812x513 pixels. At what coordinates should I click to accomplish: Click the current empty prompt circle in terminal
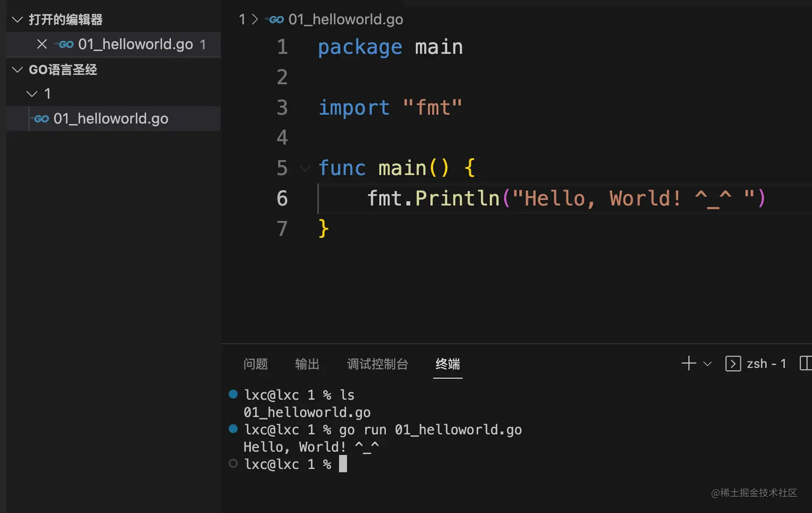pyautogui.click(x=233, y=463)
